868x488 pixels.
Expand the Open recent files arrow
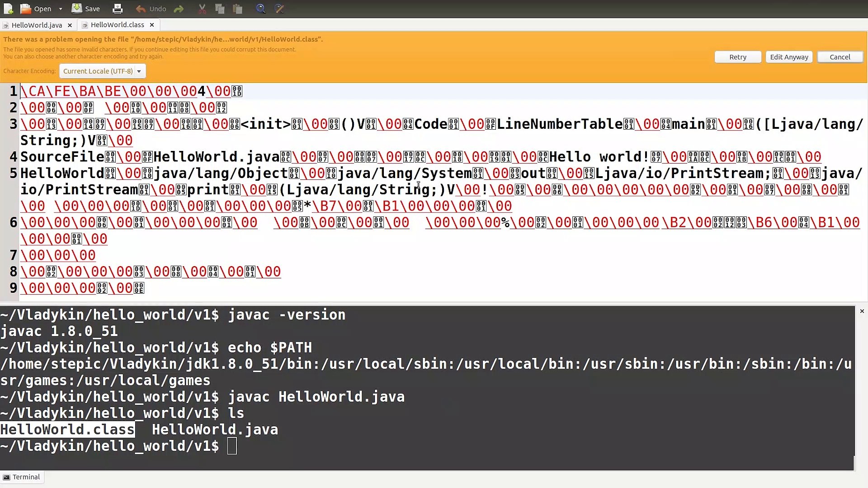tap(61, 9)
